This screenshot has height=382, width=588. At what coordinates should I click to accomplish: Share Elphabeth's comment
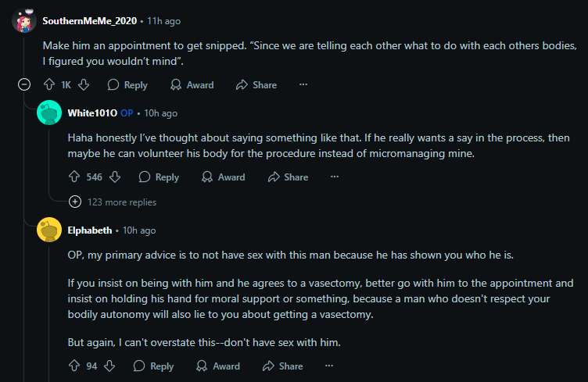pyautogui.click(x=282, y=366)
